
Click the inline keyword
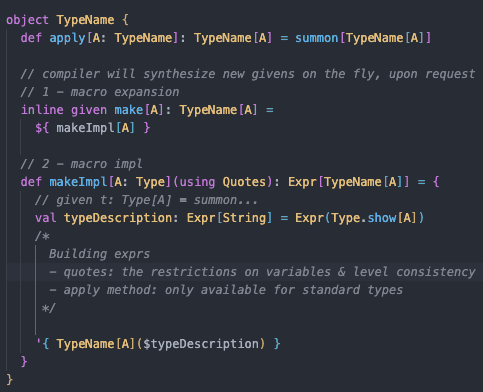[x=42, y=110]
